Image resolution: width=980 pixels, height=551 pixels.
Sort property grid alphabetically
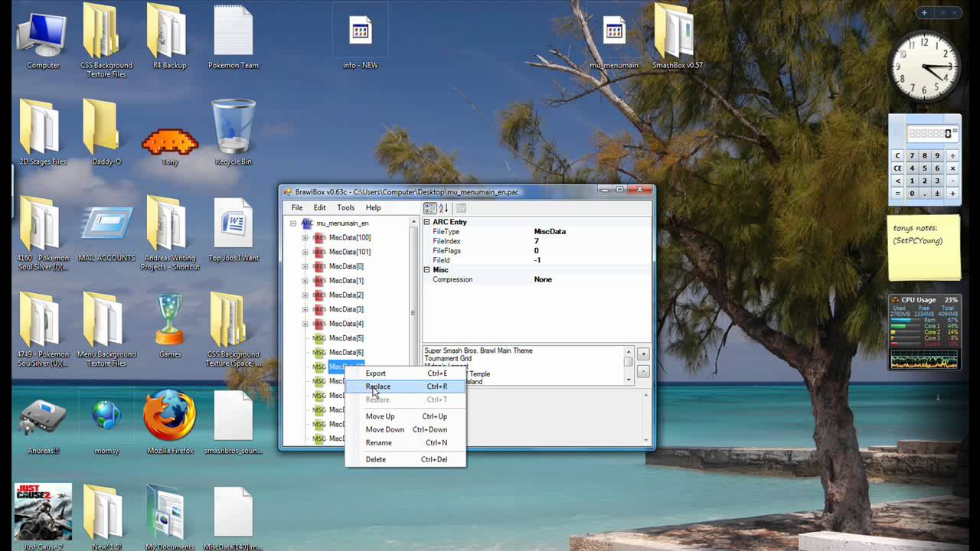tap(443, 208)
